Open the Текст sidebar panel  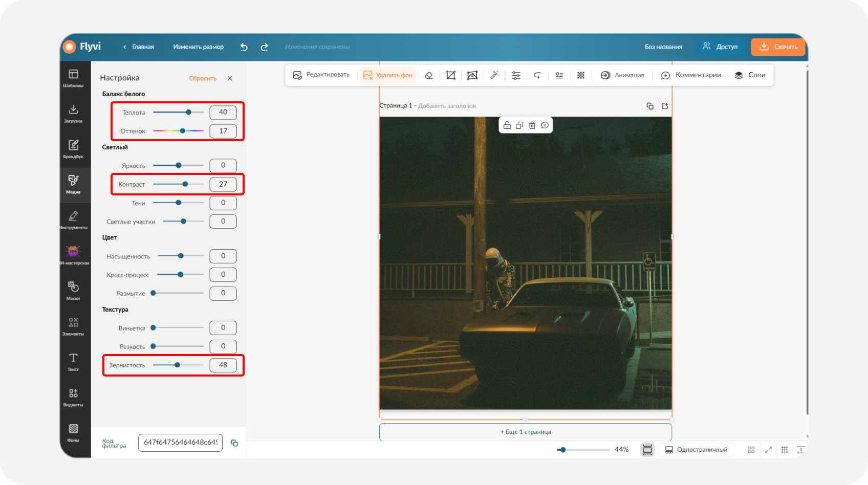[x=73, y=362]
